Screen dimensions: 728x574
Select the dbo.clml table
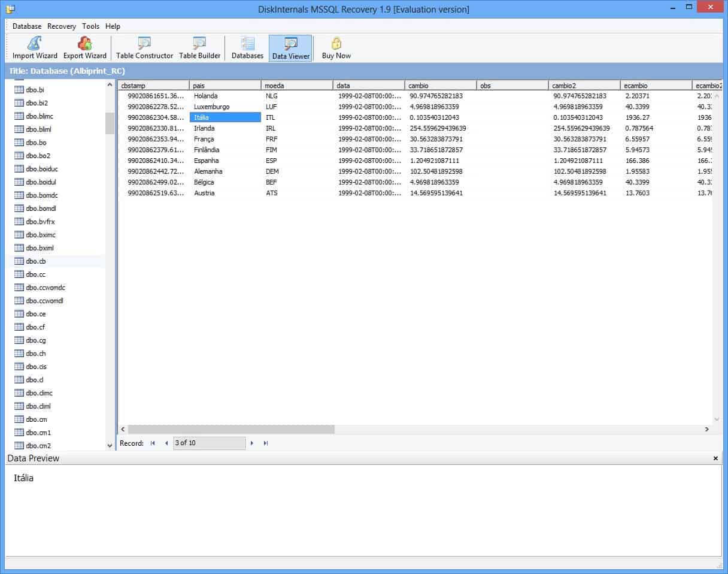(x=38, y=406)
